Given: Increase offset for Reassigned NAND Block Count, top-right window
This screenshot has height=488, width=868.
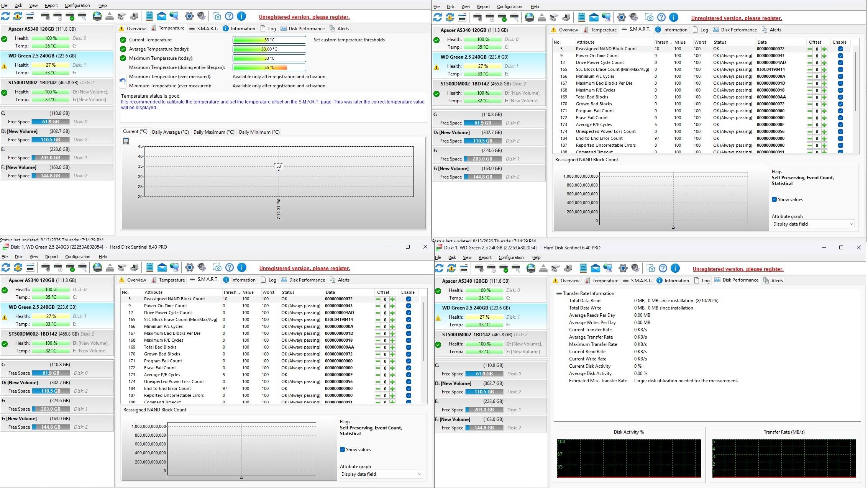Looking at the screenshot, I should point(824,49).
